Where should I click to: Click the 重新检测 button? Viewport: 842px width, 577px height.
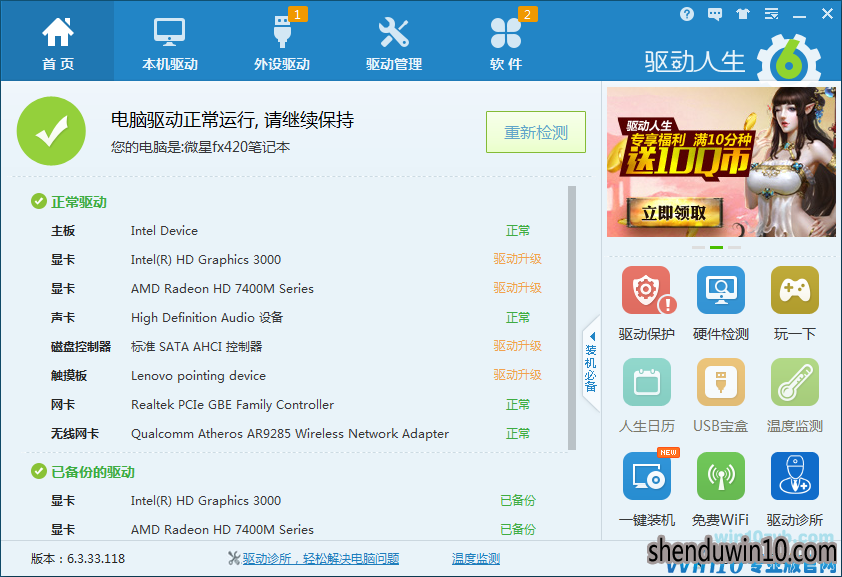point(536,132)
